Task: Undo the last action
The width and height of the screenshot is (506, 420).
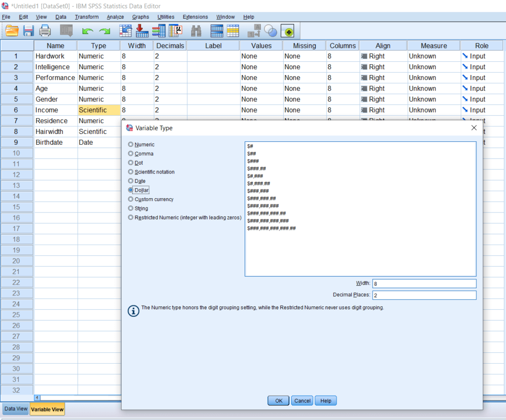Action: (89, 31)
